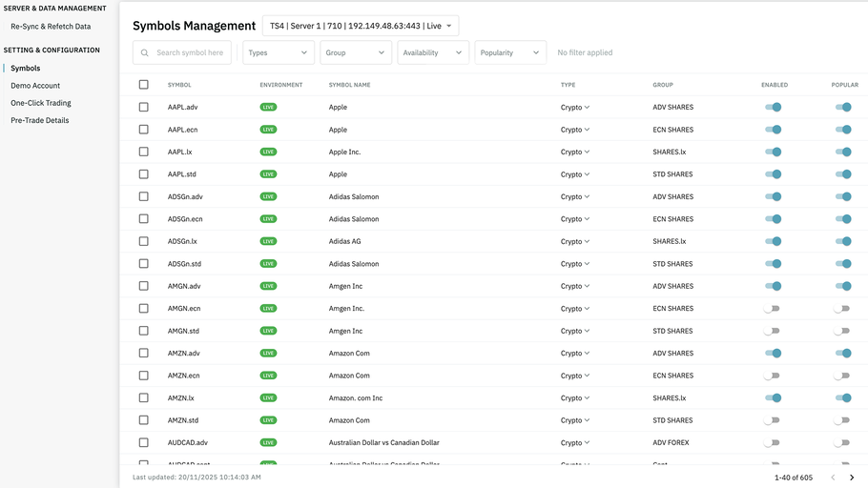Select the AMGN.std row checkbox
This screenshot has width=868, height=488.
click(x=144, y=331)
